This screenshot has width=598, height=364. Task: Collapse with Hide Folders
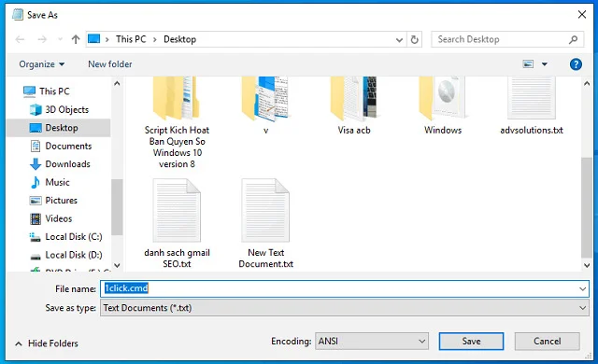[x=47, y=343]
